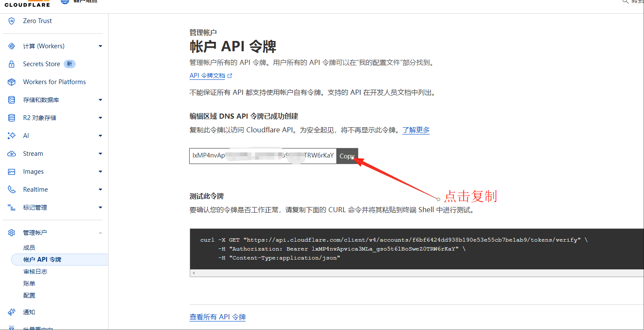Click the 通知 megaphone icon
The image size is (644, 330).
(12, 312)
